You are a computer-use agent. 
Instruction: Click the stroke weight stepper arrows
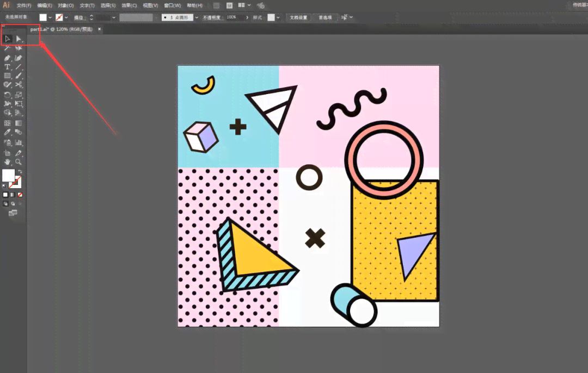[x=91, y=17]
